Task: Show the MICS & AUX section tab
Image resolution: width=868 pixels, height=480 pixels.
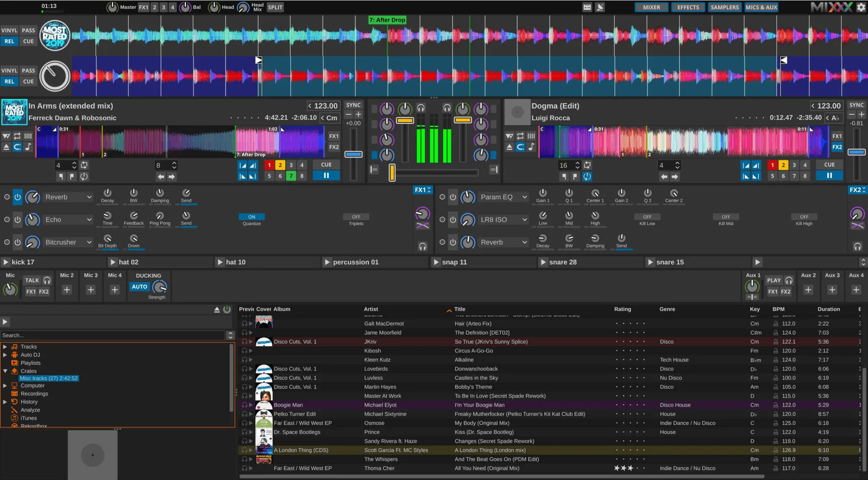Action: (x=761, y=7)
